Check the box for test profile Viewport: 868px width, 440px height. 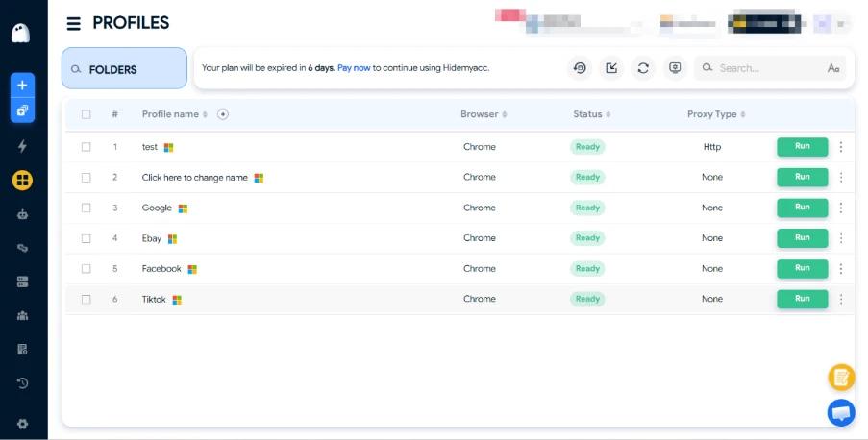pos(86,147)
